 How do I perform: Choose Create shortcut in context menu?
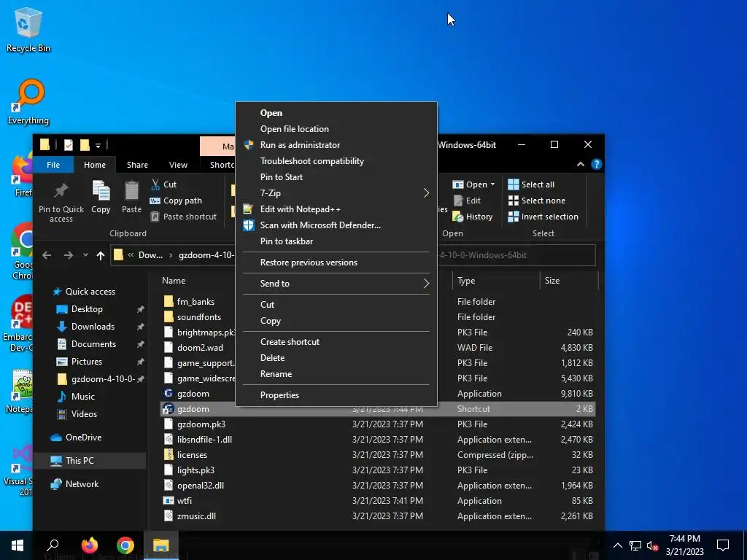point(336,342)
